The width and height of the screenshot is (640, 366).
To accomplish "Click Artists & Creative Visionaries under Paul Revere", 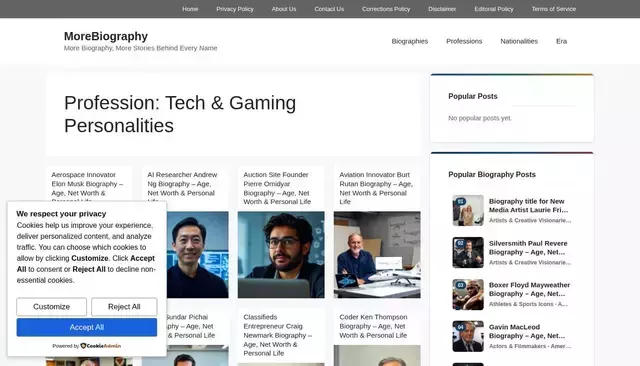I will click(x=530, y=262).
